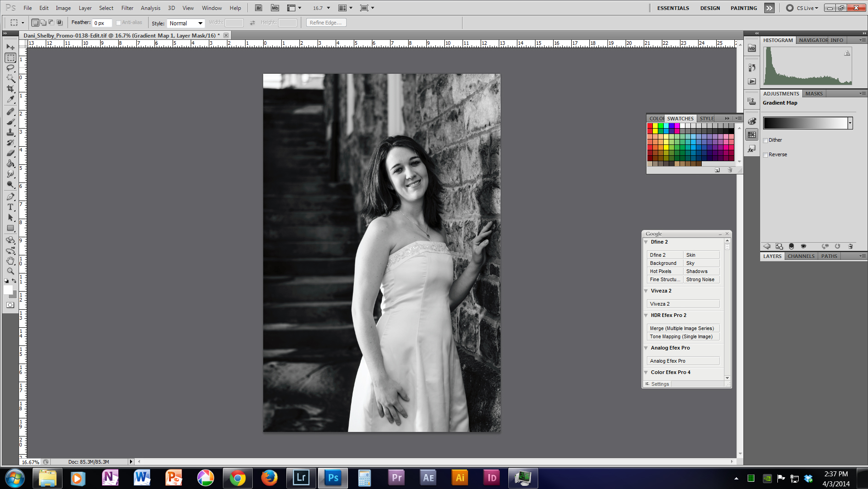Open the Style dropdown set to Normal
This screenshot has height=489, width=868.
pos(186,23)
